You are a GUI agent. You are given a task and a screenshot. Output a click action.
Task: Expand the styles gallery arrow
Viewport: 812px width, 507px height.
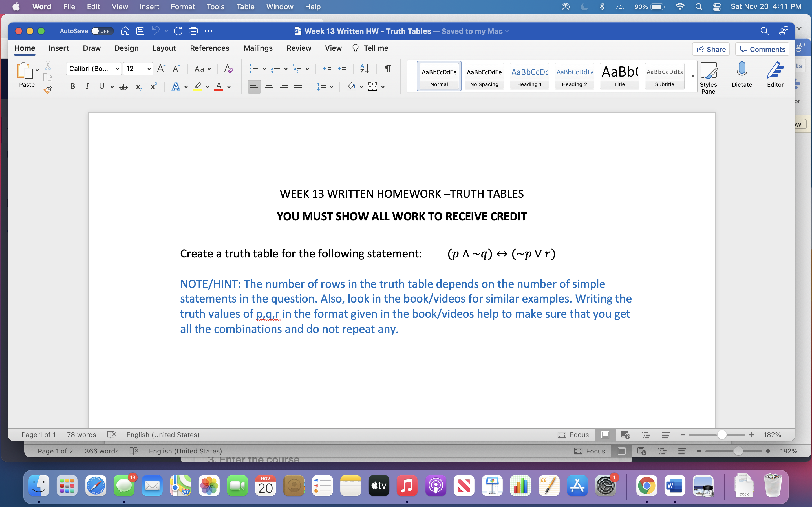pos(692,76)
